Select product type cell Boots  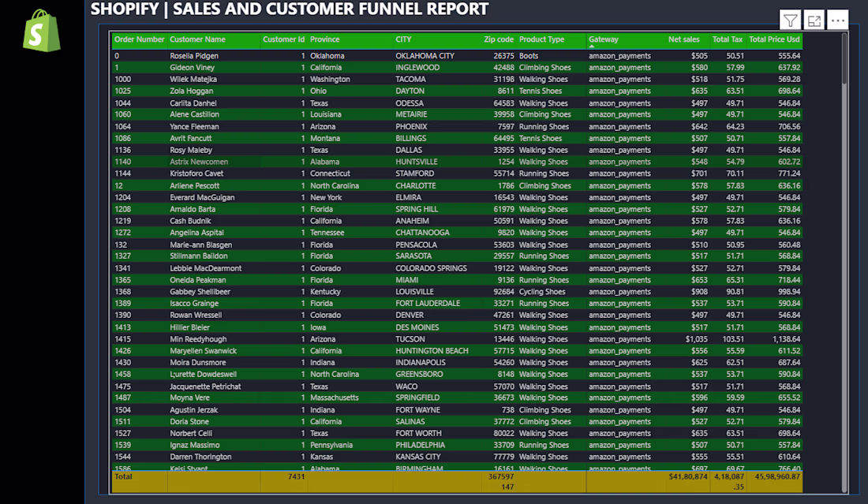pos(529,56)
